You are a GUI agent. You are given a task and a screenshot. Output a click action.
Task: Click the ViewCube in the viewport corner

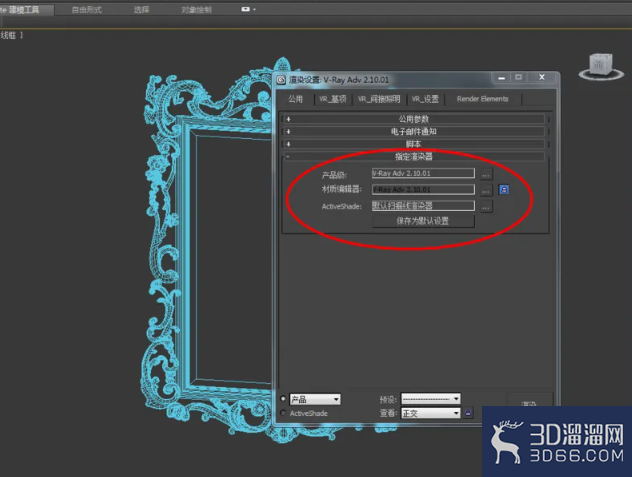pyautogui.click(x=601, y=67)
